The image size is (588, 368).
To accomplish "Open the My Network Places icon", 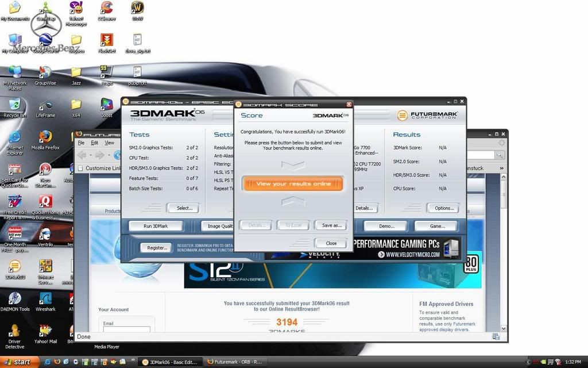I will click(15, 78).
